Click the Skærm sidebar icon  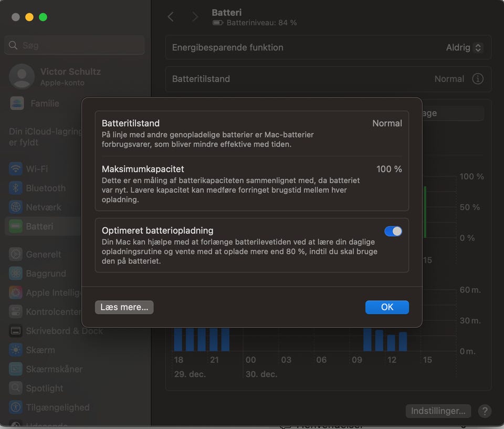[16, 350]
